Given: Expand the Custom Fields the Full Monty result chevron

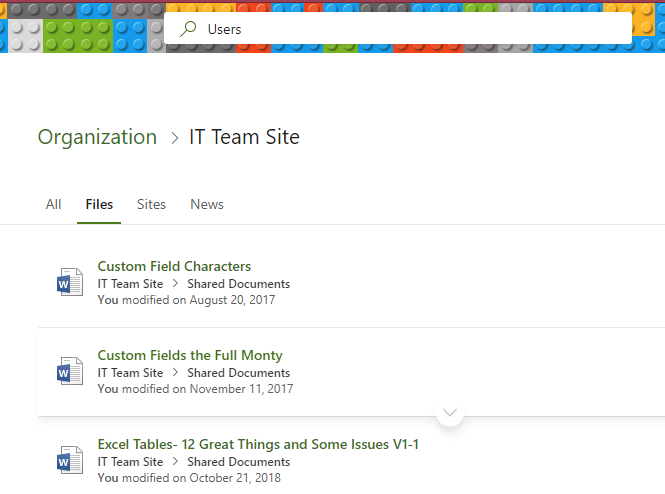Looking at the screenshot, I should coord(450,413).
